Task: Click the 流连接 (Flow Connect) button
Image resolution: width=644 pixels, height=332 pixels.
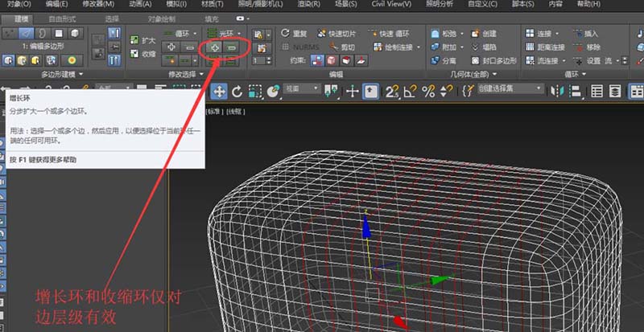Action: tap(542, 61)
